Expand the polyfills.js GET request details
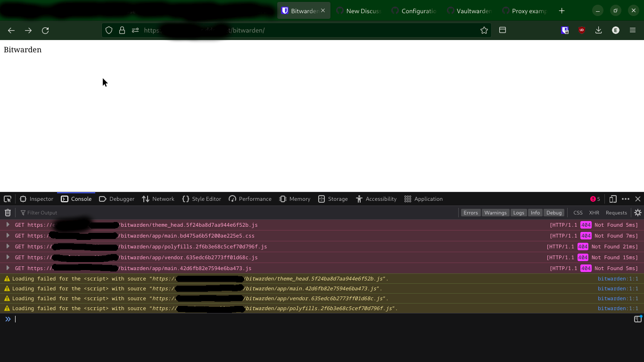The height and width of the screenshot is (362, 644). point(8,247)
